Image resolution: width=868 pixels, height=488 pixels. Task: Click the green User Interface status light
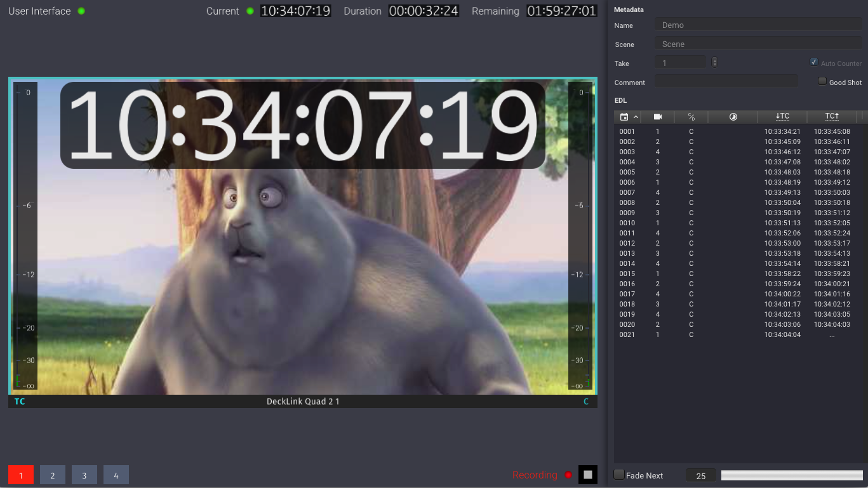(x=81, y=11)
